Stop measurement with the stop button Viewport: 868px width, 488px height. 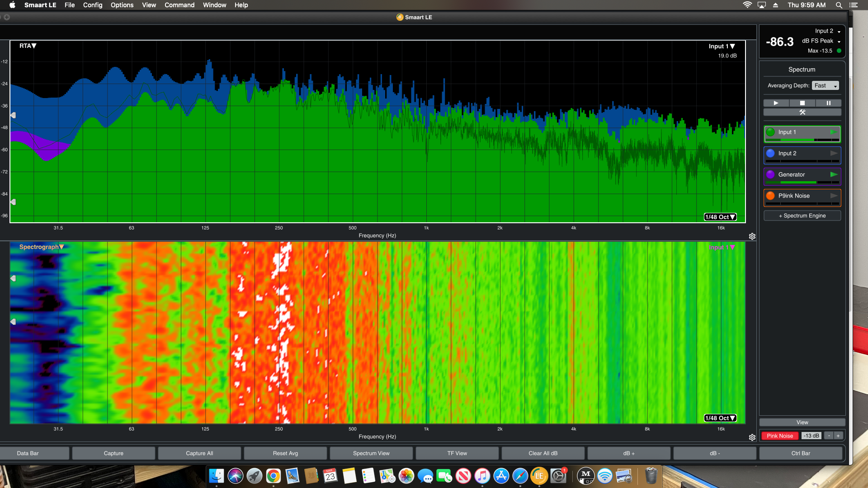click(802, 103)
